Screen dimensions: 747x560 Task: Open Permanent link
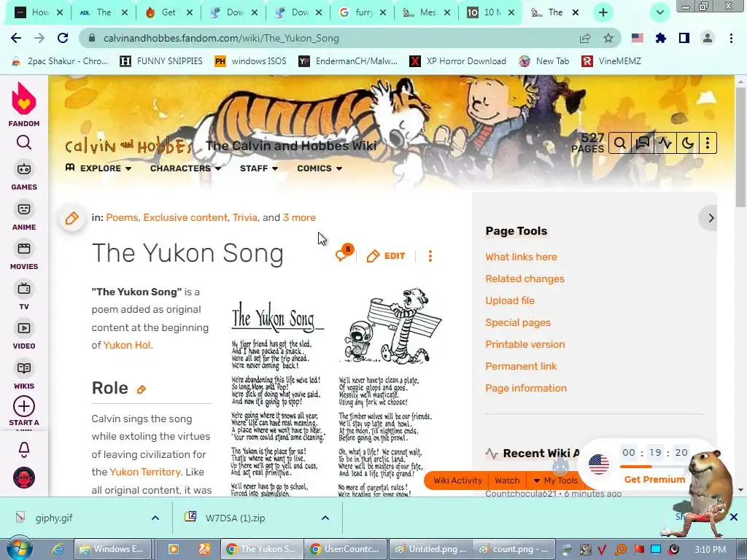521,366
